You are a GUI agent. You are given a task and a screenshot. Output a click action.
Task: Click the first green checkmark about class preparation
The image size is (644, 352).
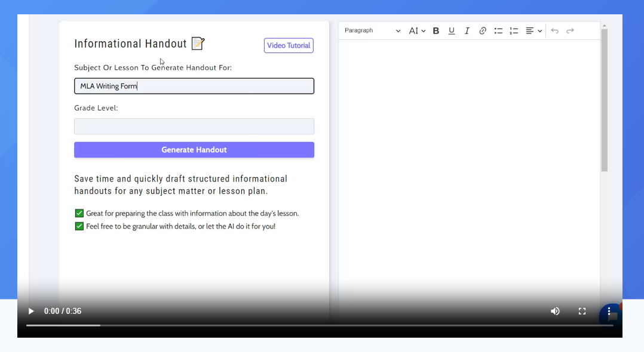(79, 214)
